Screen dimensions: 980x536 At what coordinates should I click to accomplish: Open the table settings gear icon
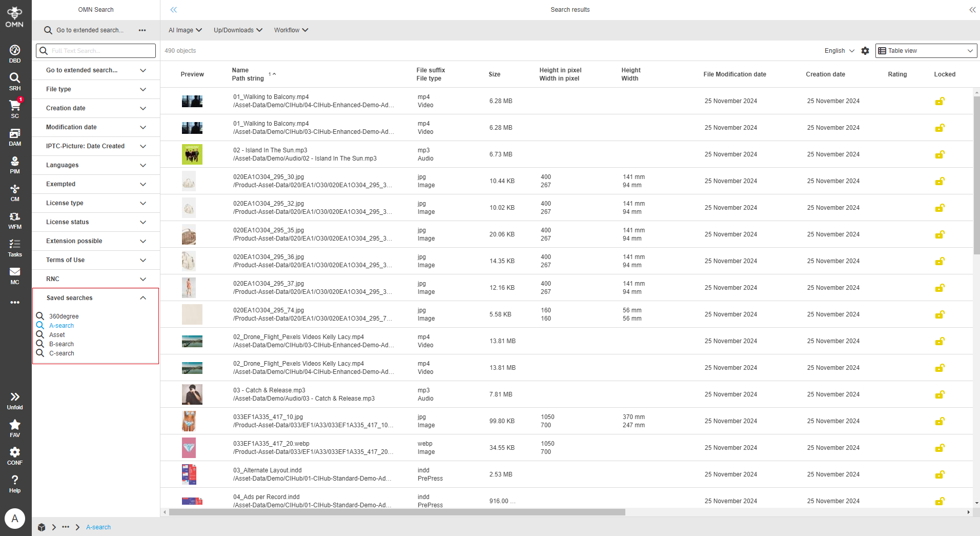pyautogui.click(x=865, y=50)
